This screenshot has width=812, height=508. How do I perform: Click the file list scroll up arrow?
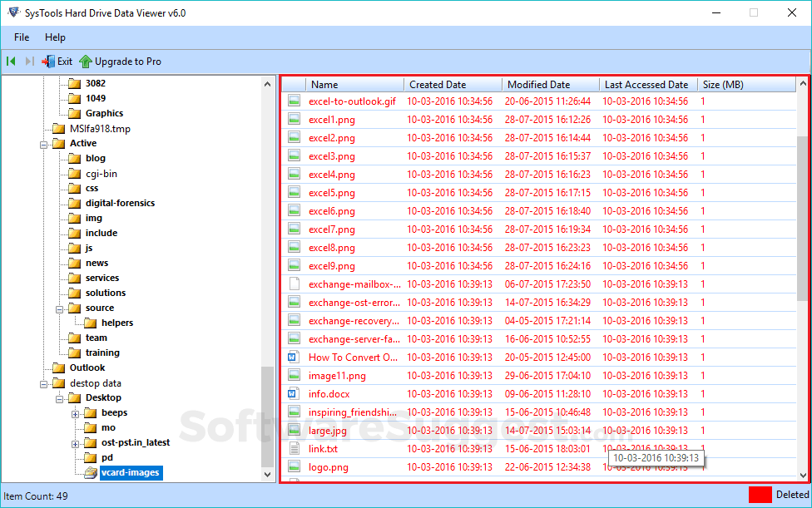pos(803,83)
